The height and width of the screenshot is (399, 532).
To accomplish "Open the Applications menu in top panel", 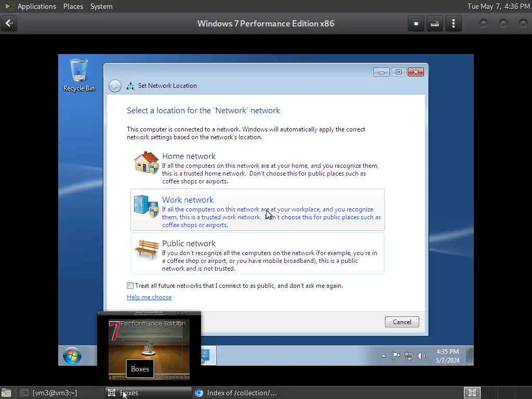I will point(37,6).
